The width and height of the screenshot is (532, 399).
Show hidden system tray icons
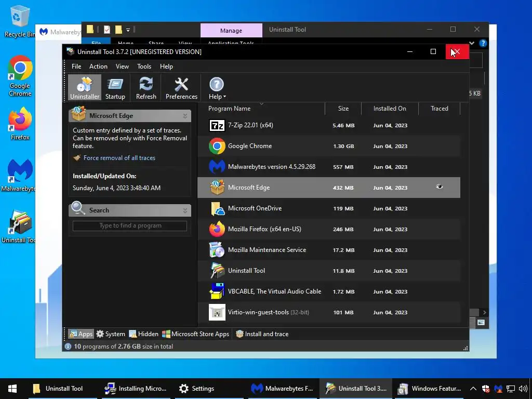tap(473, 389)
